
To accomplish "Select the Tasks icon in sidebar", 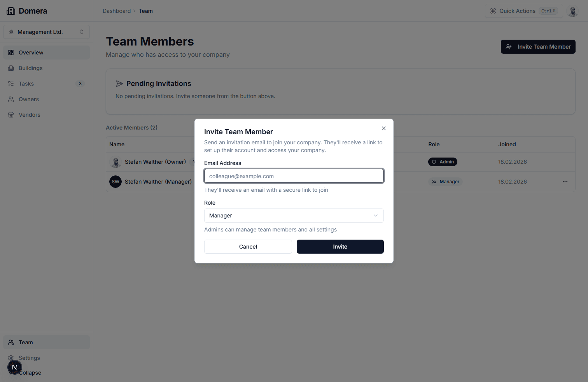I will click(x=11, y=83).
